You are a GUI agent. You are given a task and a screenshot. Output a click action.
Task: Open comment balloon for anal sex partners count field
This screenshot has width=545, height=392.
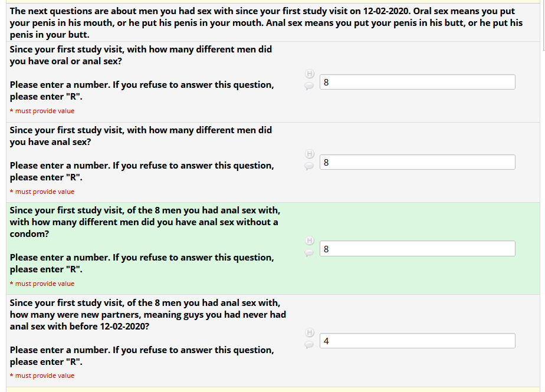tap(309, 167)
